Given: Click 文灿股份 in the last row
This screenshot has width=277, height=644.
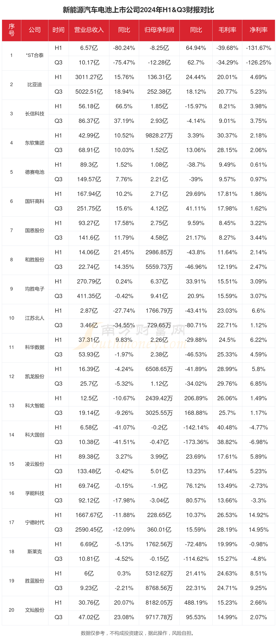Looking at the screenshot, I should [35, 610].
